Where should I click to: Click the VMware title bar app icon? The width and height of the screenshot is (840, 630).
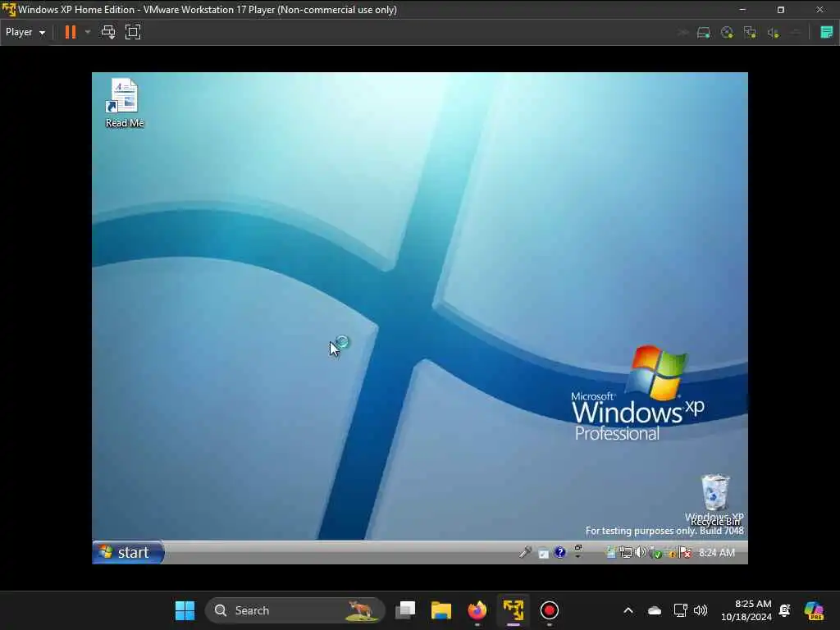point(8,10)
